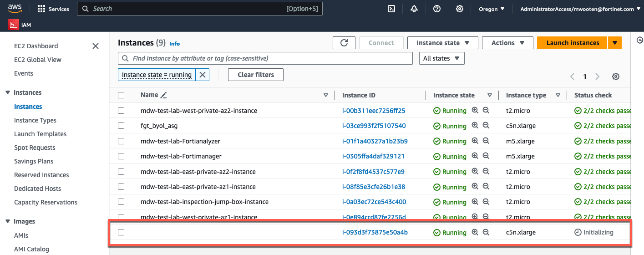Open table preferences gear icon
Image resolution: width=644 pixels, height=255 pixels.
(616, 76)
